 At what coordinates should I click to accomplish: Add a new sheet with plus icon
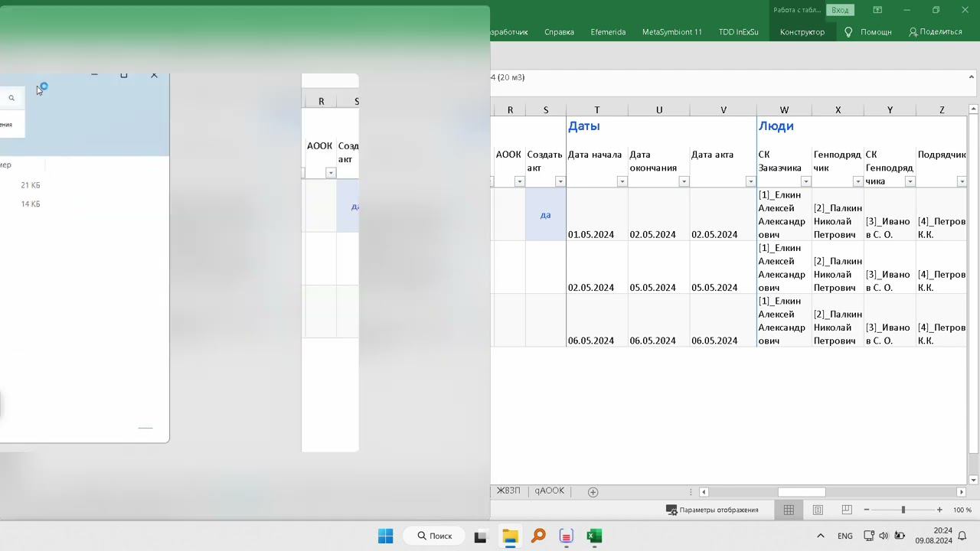[593, 492]
